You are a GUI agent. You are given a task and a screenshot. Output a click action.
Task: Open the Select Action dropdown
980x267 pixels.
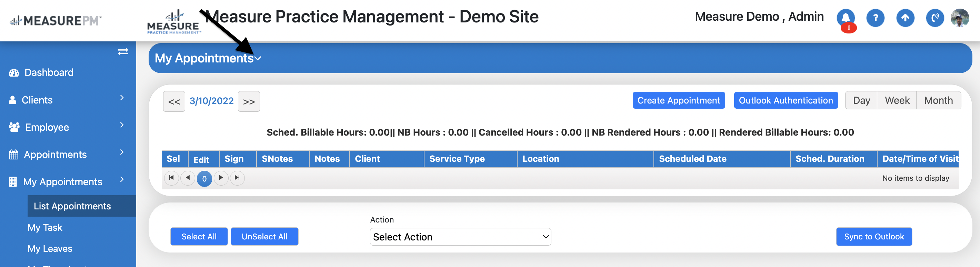click(x=460, y=237)
